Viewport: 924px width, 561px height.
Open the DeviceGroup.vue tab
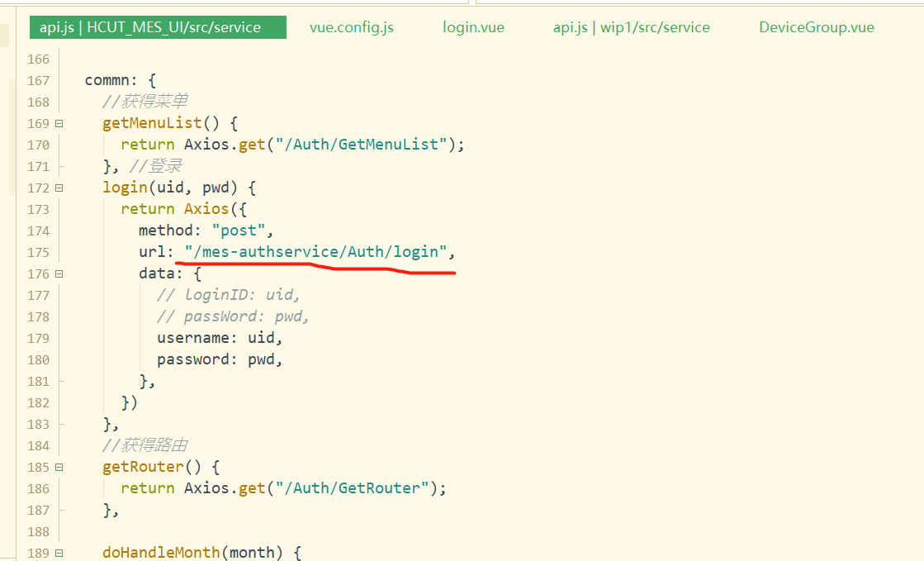pyautogui.click(x=816, y=28)
